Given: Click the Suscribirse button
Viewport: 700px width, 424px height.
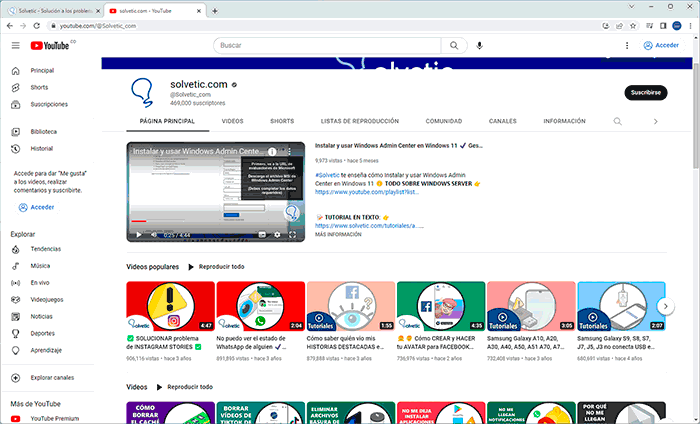Looking at the screenshot, I should (x=646, y=93).
